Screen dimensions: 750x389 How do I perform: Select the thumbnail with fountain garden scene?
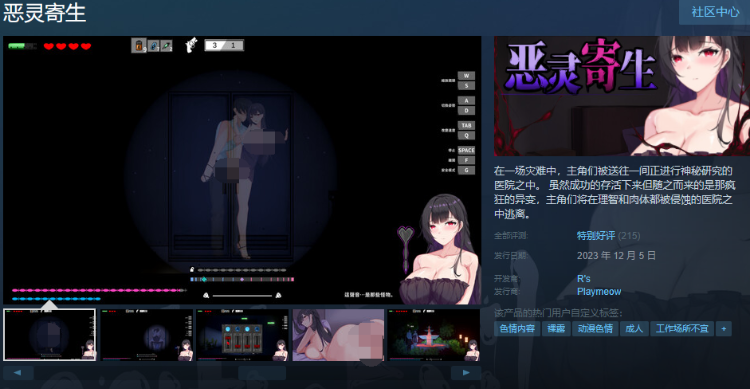[434, 334]
